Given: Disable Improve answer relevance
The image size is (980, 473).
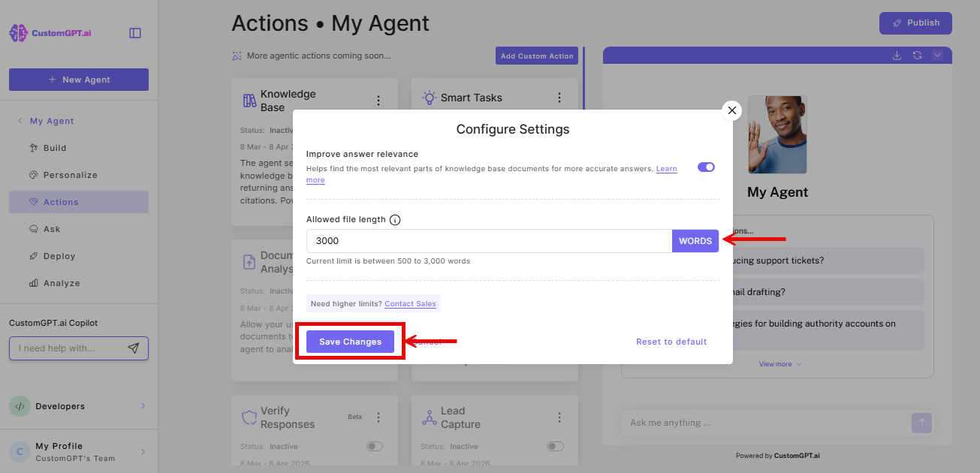Looking at the screenshot, I should pos(705,167).
